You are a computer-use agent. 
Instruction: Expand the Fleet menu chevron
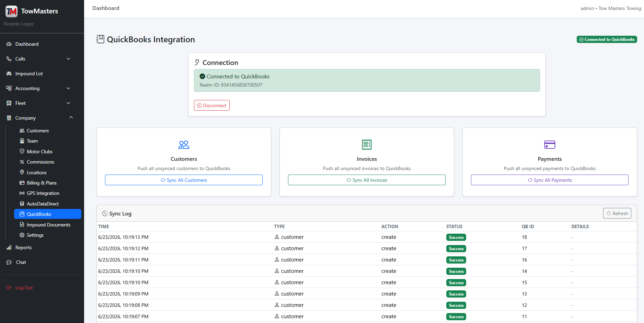point(68,103)
